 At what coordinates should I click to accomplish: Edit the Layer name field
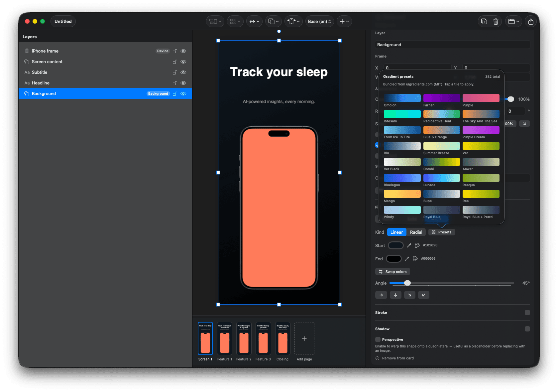click(453, 45)
